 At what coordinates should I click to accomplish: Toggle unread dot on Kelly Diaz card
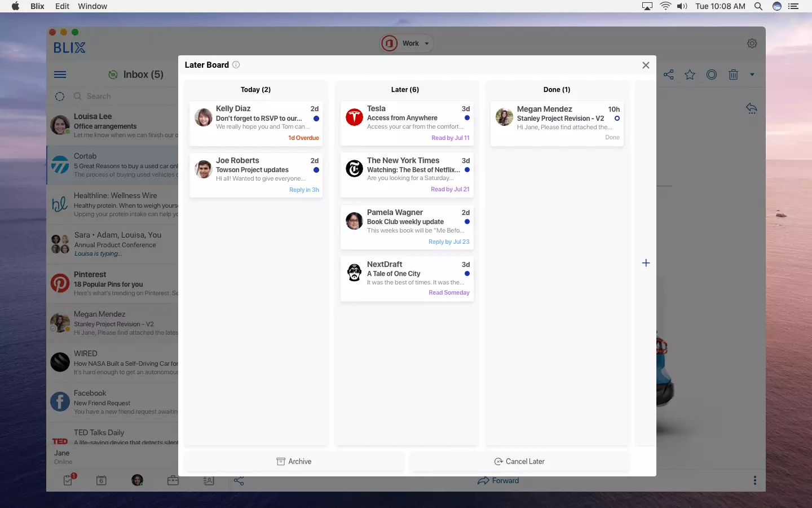pyautogui.click(x=316, y=119)
